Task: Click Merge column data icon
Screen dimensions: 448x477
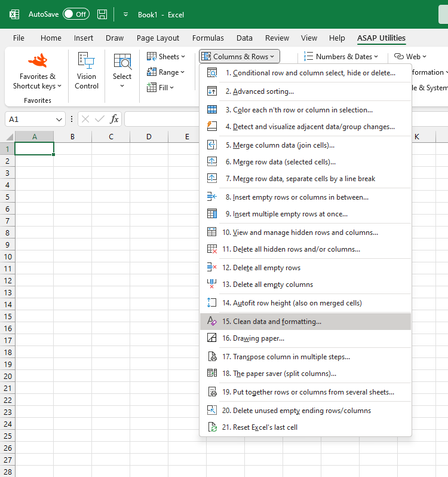Action: pyautogui.click(x=212, y=145)
